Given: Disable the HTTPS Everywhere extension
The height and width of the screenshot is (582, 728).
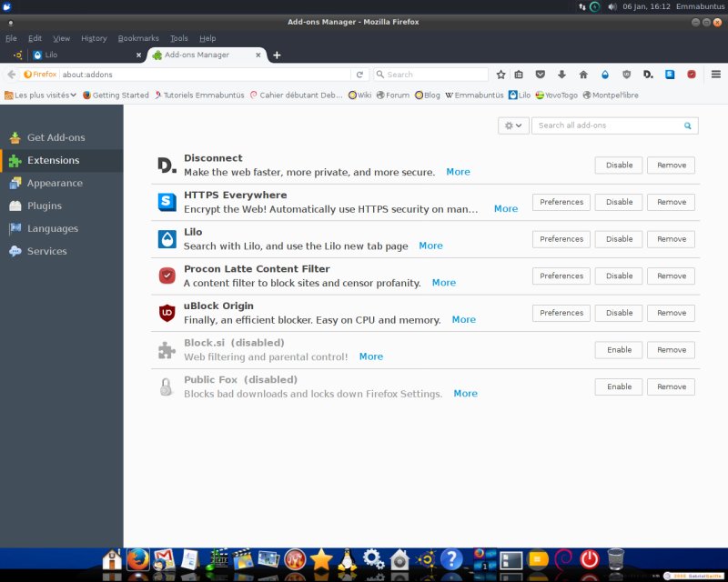Looking at the screenshot, I should [619, 203].
